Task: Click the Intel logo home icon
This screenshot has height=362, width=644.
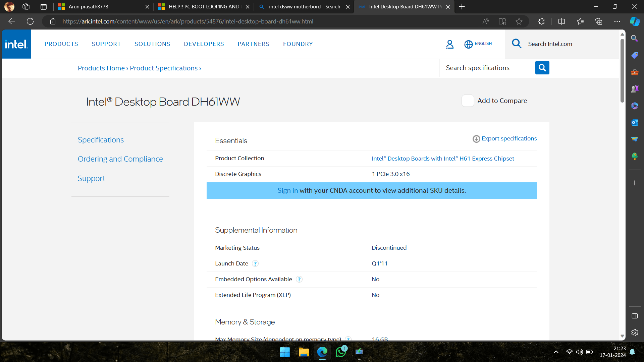Action: (16, 44)
